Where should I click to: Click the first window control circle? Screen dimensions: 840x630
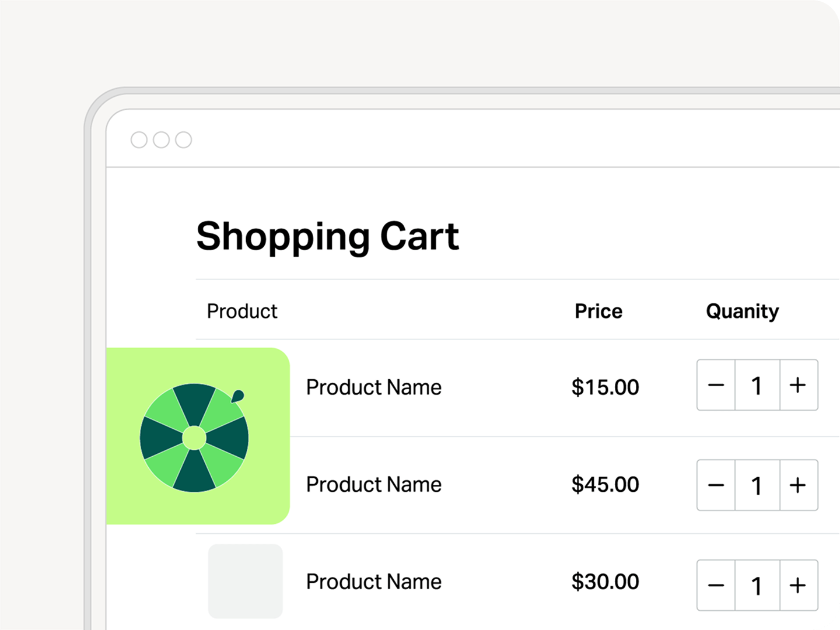tap(139, 140)
